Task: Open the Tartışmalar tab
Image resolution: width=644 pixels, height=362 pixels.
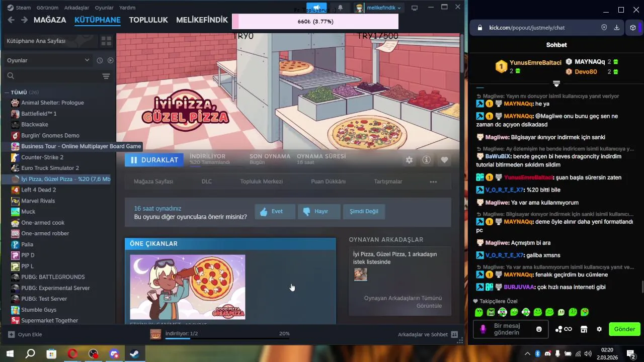Action: coord(388,182)
